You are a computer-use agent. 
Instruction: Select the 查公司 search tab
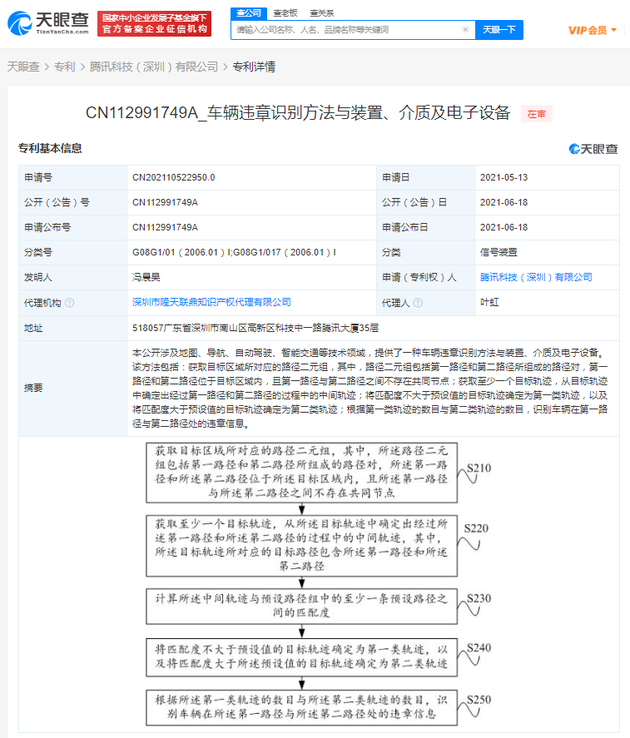(x=250, y=12)
